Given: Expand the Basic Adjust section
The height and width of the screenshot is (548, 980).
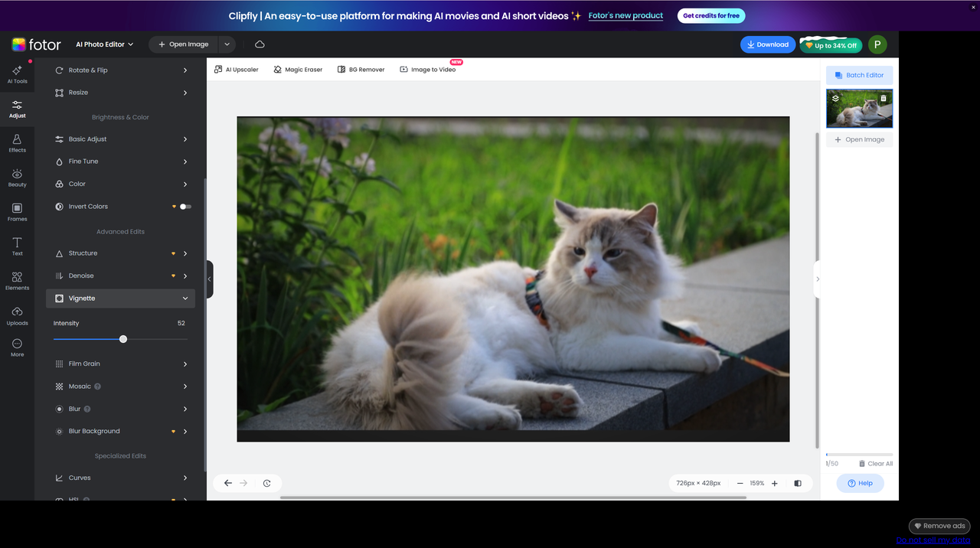Looking at the screenshot, I should (x=120, y=139).
